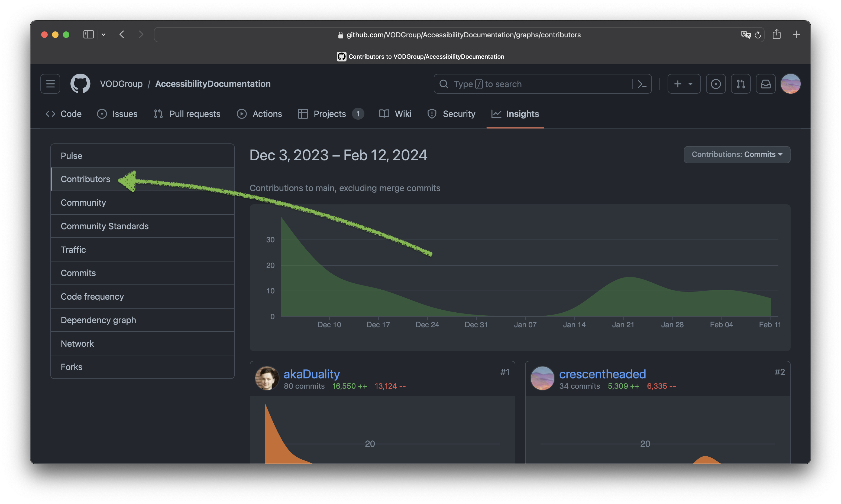This screenshot has width=841, height=504.
Task: Expand the Contributions: Commits dropdown
Action: click(737, 155)
